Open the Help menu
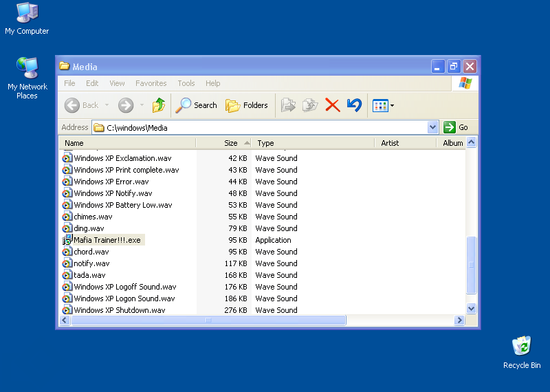The width and height of the screenshot is (550, 392). click(213, 83)
